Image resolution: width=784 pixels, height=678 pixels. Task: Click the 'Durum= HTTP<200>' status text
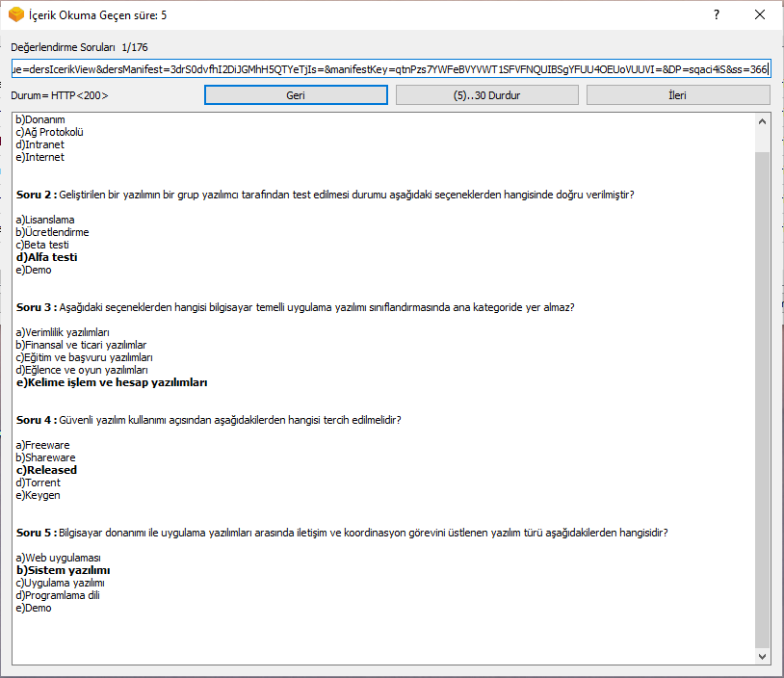(60, 95)
